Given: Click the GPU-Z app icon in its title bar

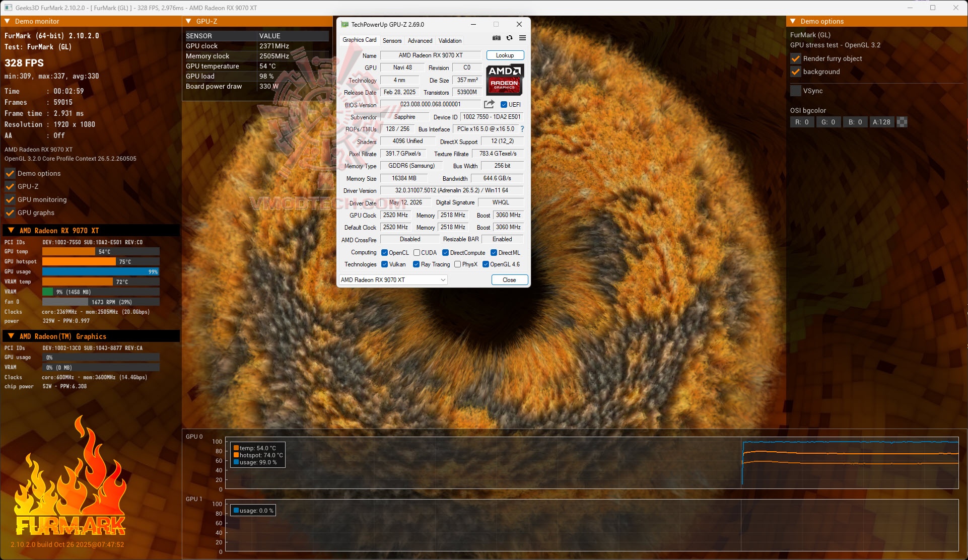Looking at the screenshot, I should (x=345, y=24).
